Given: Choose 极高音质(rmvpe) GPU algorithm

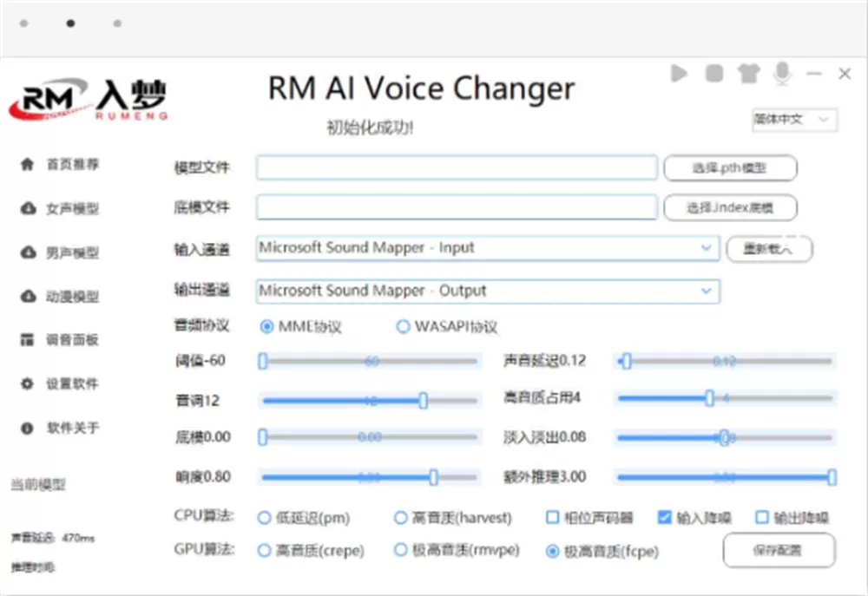Looking at the screenshot, I should coord(400,550).
